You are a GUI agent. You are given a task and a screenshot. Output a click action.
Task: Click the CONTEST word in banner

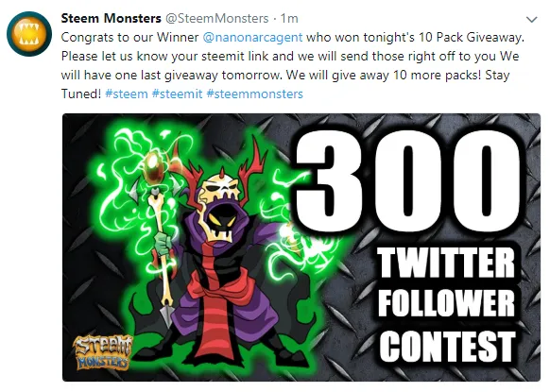(448, 346)
